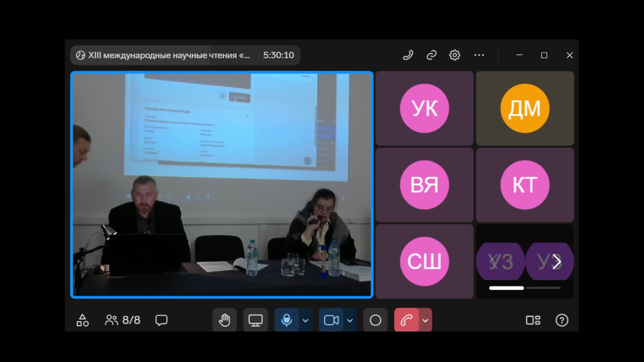Viewport: 644px width, 362px height.
Task: Raise hand using the hand icon
Action: 224,320
